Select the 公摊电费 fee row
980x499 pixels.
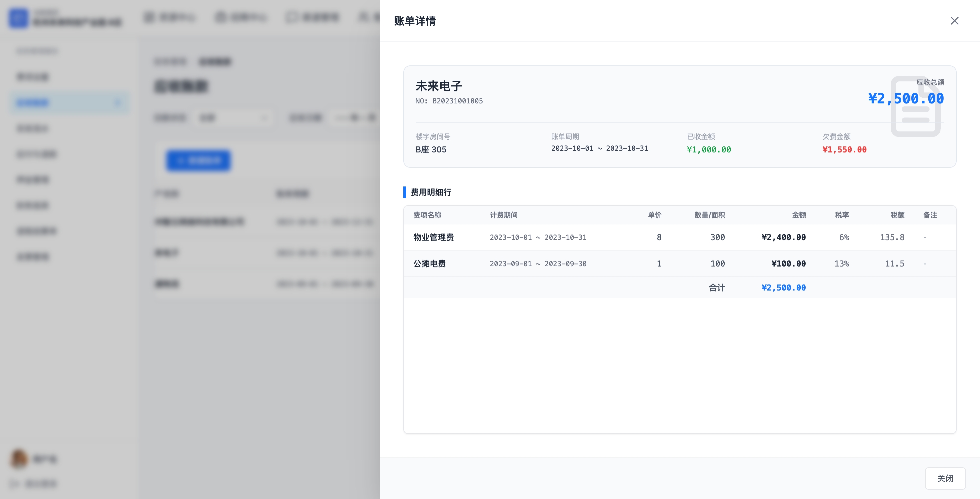430,264
